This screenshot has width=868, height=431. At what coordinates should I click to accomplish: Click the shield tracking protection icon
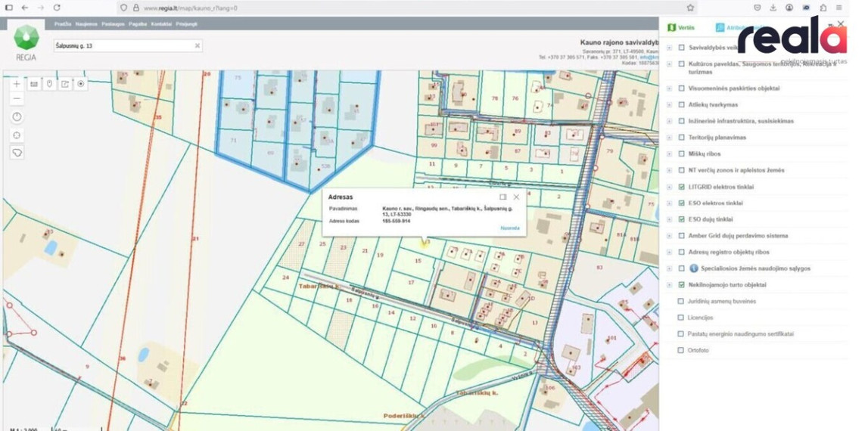point(123,8)
